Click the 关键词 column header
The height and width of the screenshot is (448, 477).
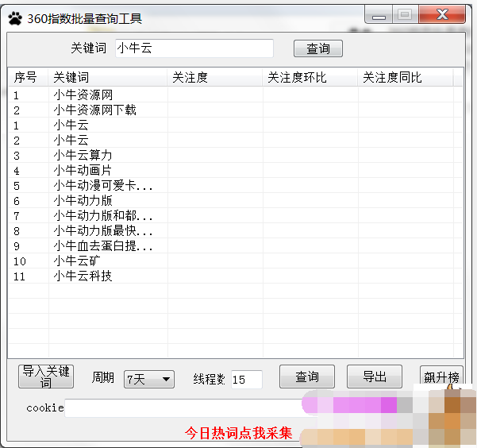[108, 77]
